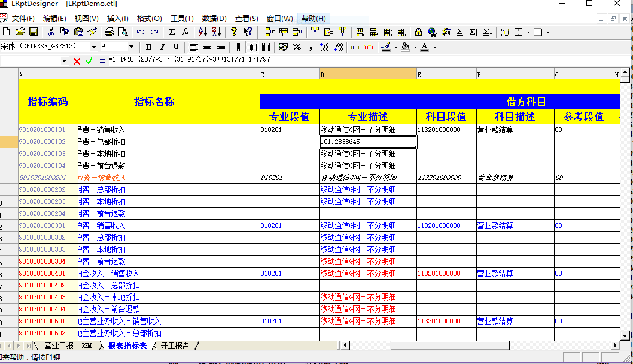This screenshot has width=633, height=364.
Task: Expand fill color dropdown arrow
Action: click(x=415, y=47)
